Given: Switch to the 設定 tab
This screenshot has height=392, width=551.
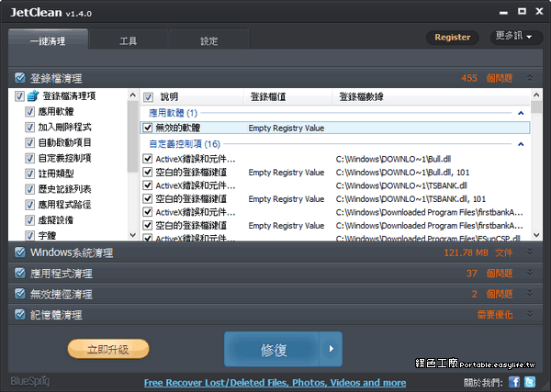Looking at the screenshot, I should [x=209, y=40].
